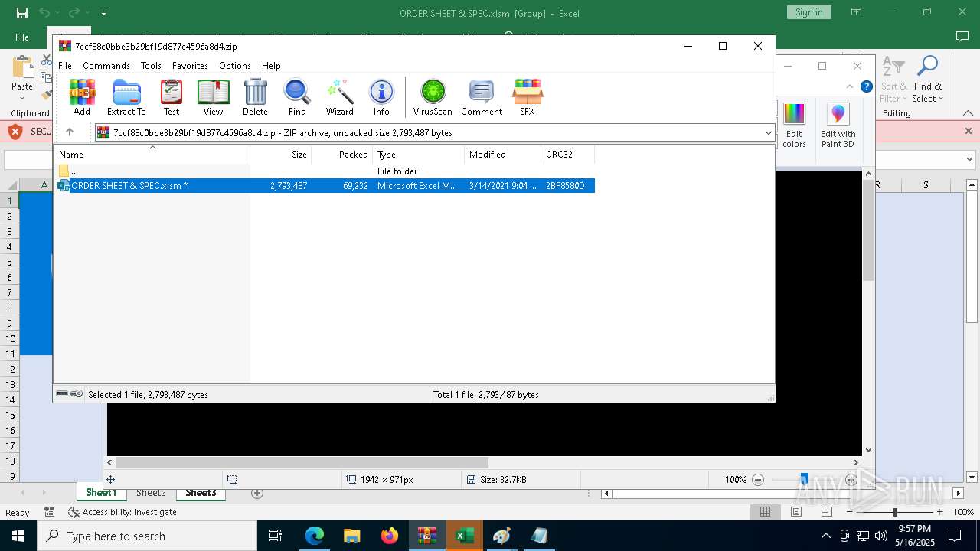Open File Explorer from taskbar
980x551 pixels.
(x=352, y=536)
